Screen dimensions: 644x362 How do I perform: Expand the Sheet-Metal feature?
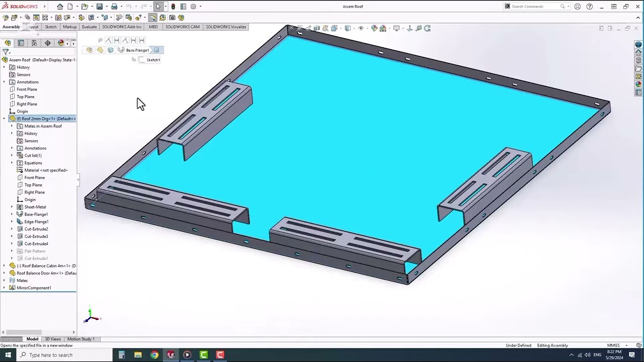click(12, 207)
